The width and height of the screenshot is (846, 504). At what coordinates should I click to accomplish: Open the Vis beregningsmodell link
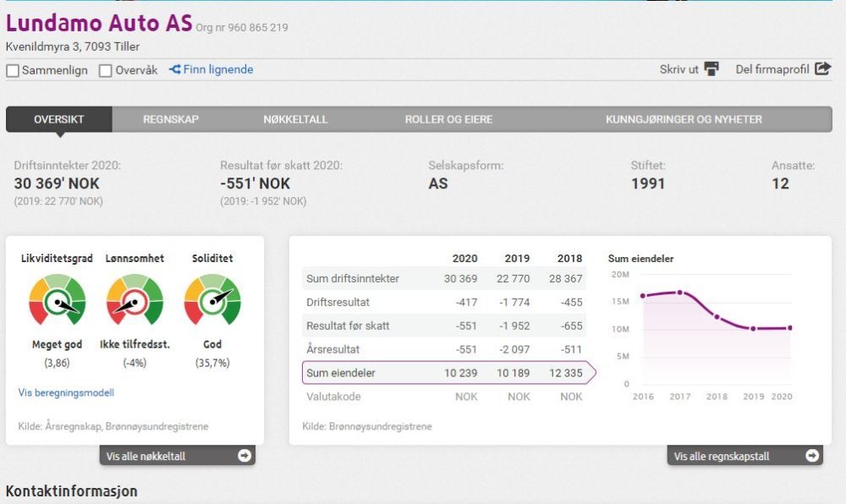[x=66, y=392]
